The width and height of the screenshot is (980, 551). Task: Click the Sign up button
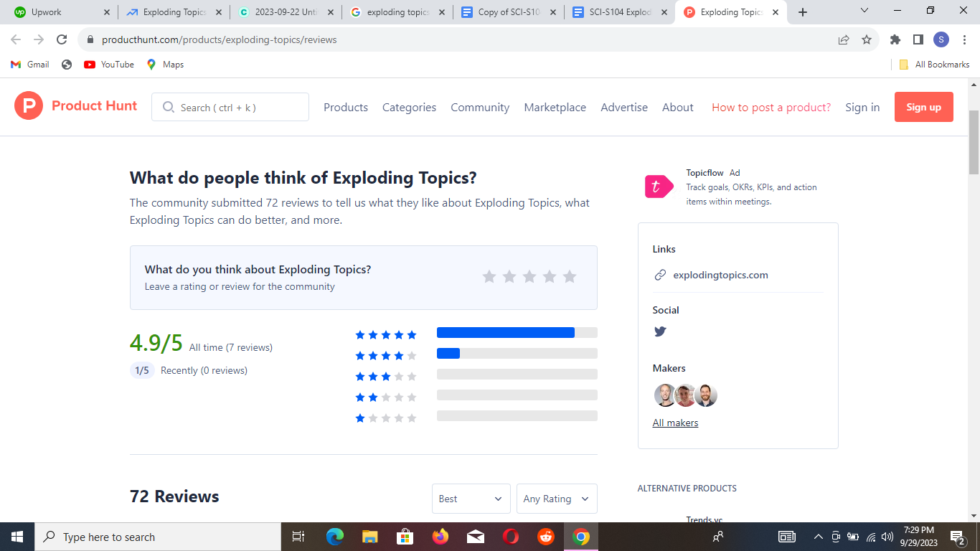pyautogui.click(x=923, y=106)
